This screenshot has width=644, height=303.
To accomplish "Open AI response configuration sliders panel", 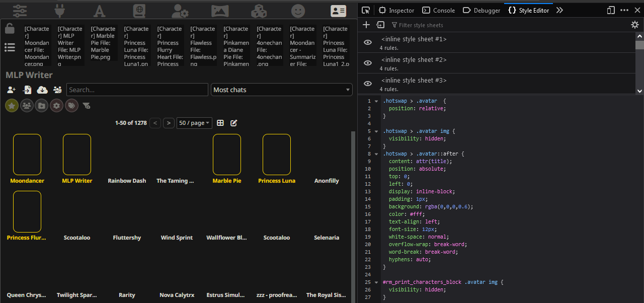I will click(20, 11).
